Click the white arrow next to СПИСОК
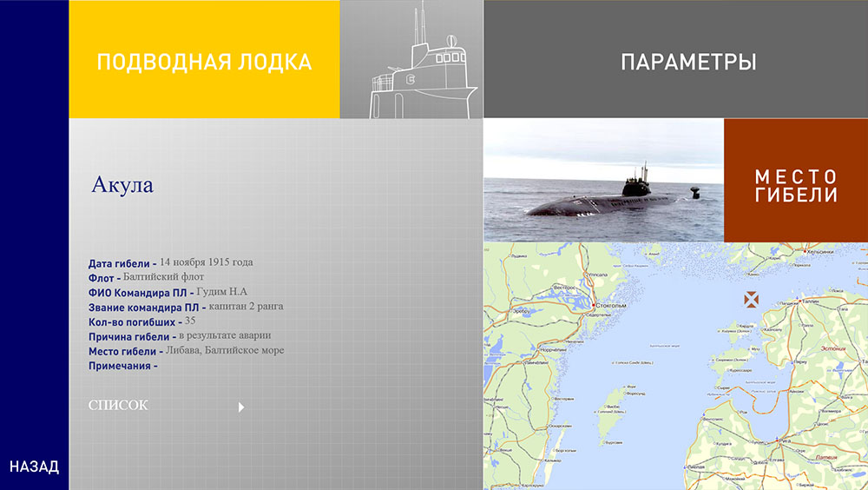Screen dimensions: 868x490 241,407
